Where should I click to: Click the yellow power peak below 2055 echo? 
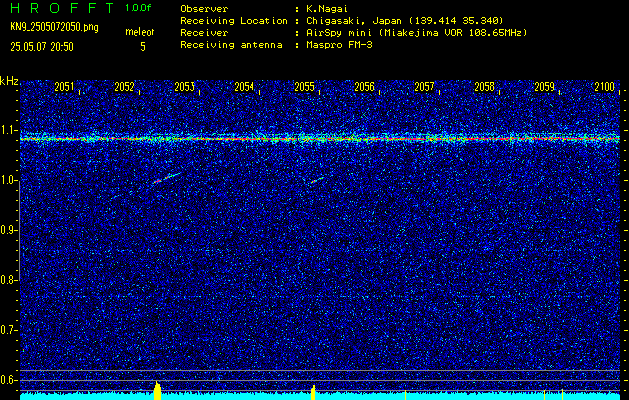coord(313,393)
